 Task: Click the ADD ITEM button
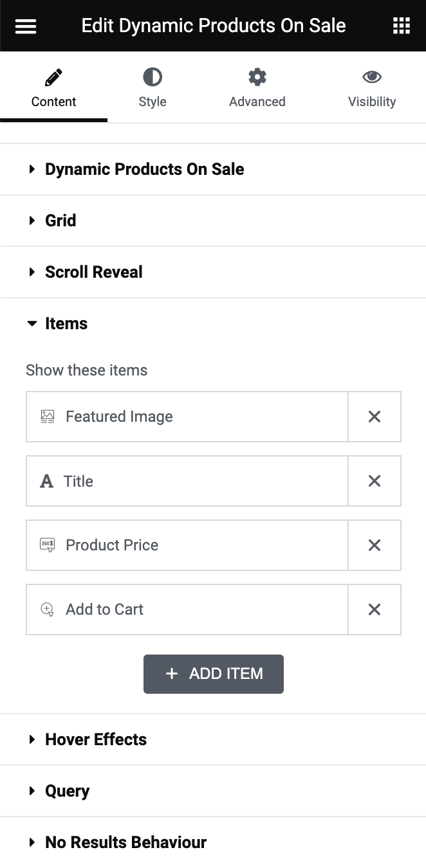tap(213, 674)
